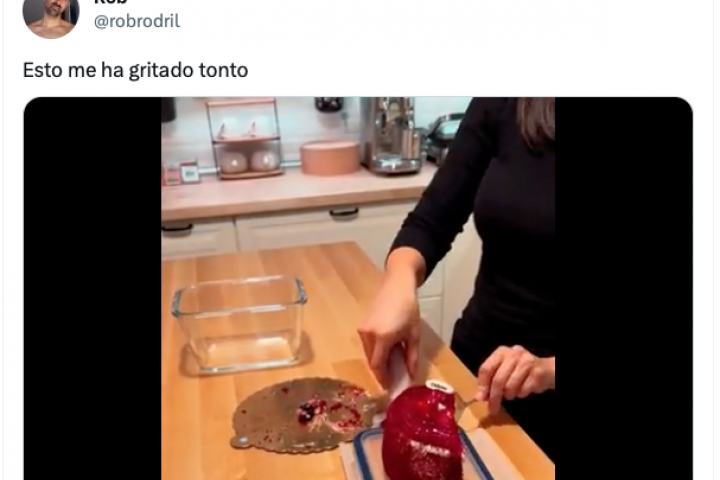
Task: Open the cropped display name above @robrodril
Action: click(x=110, y=2)
